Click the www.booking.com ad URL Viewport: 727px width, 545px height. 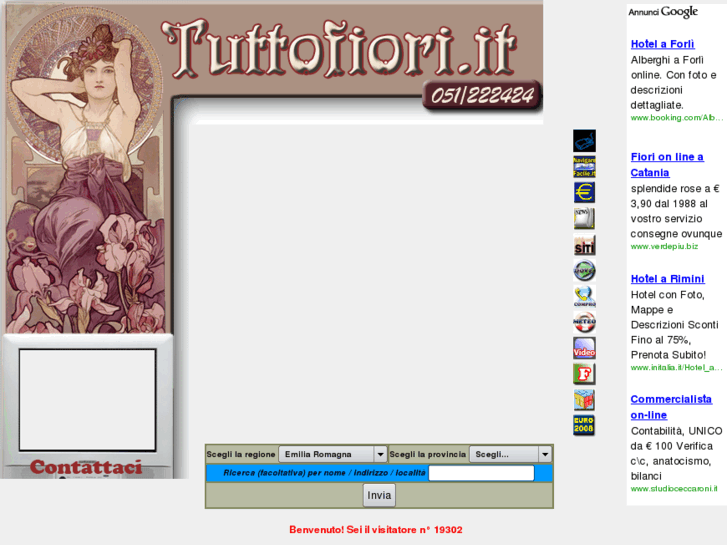tap(676, 118)
